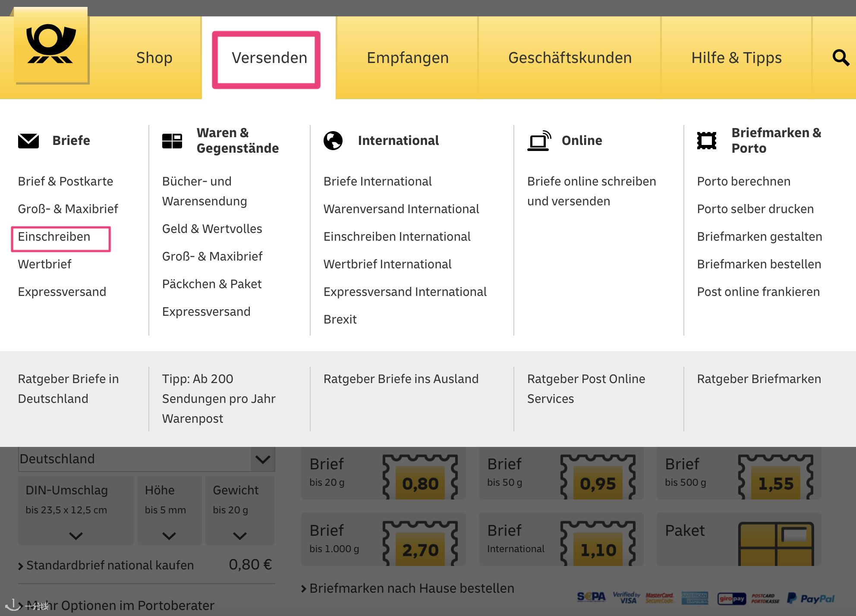
Task: Switch to the Geschäftskunden tab
Action: [x=570, y=58]
